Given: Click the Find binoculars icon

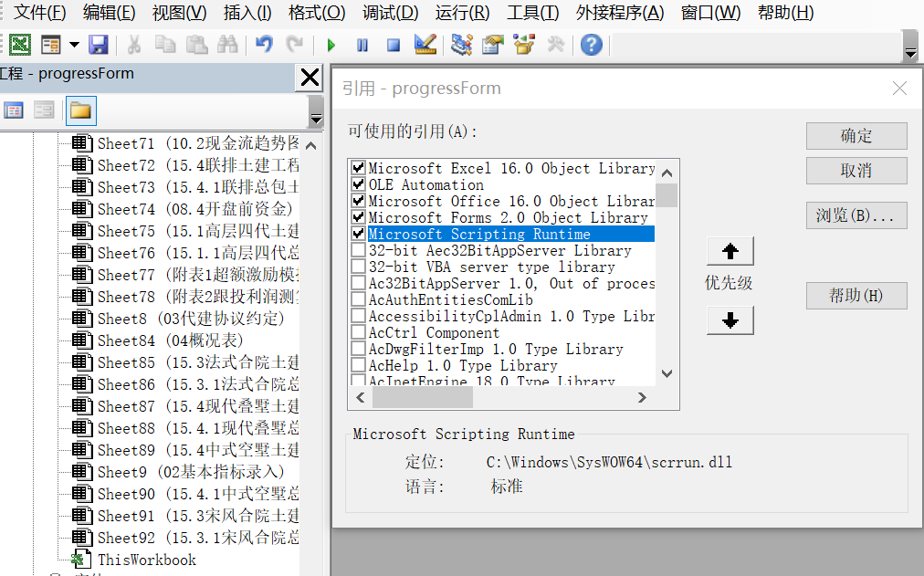Looking at the screenshot, I should click(x=227, y=45).
